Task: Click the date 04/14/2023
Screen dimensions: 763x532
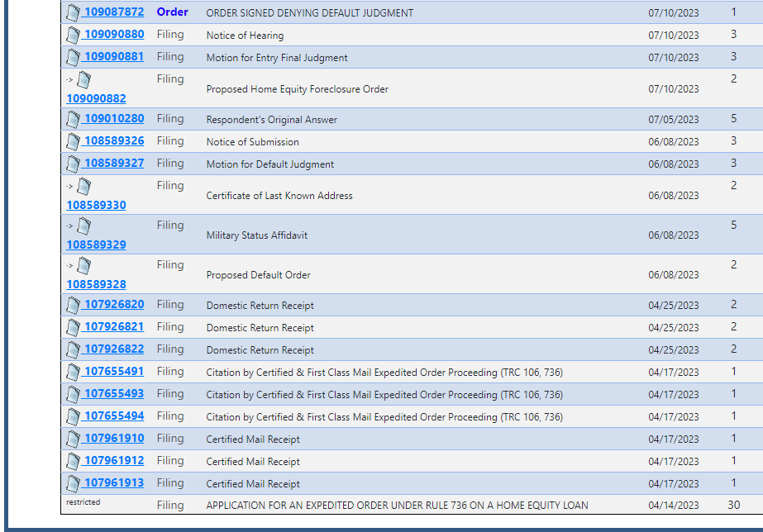Action: click(x=674, y=506)
